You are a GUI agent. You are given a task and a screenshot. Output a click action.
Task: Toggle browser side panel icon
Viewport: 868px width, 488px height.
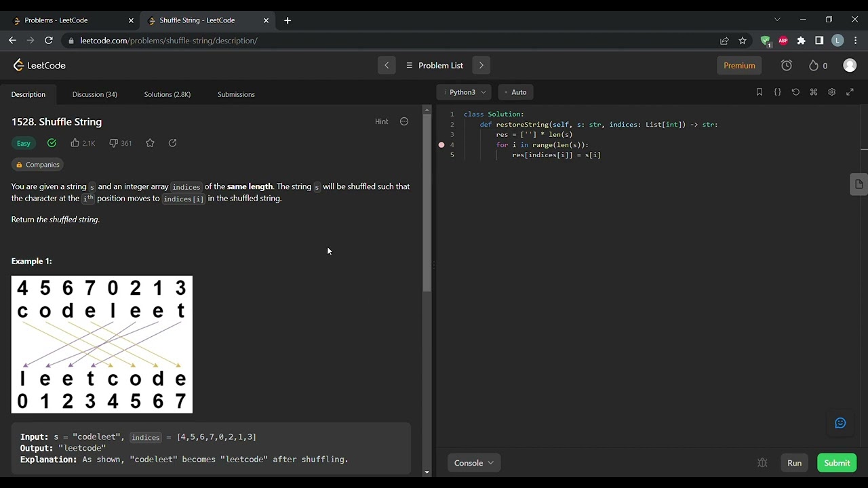pos(819,41)
